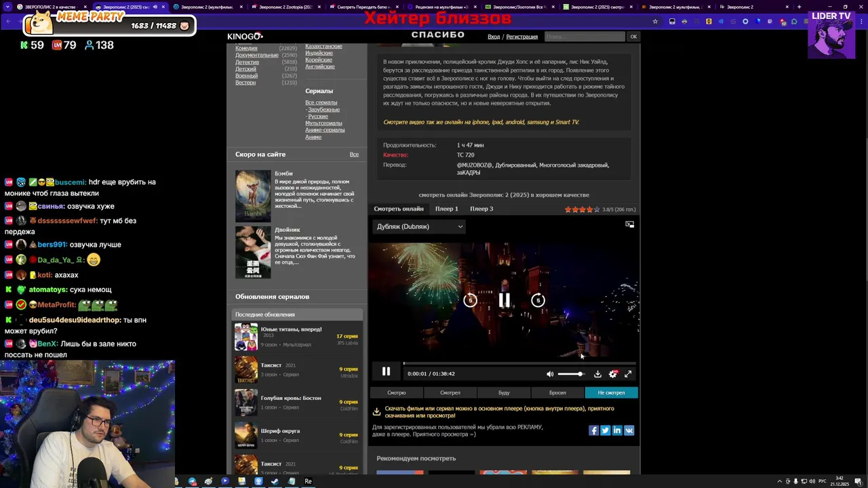Open the taskbar clock showing 3:42
Screen dimensions: 868x488
pyautogui.click(x=840, y=481)
